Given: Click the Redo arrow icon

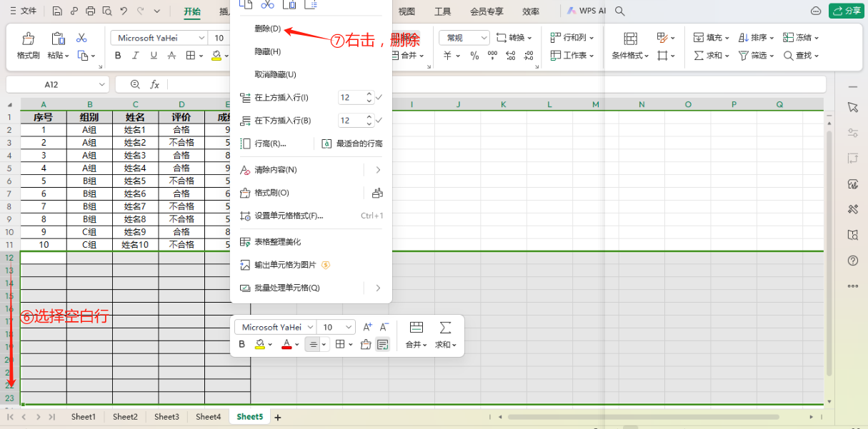Looking at the screenshot, I should point(141,11).
